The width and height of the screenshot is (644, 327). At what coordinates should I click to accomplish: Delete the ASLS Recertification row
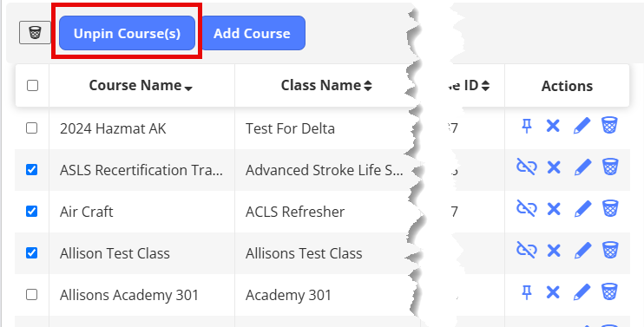point(610,167)
